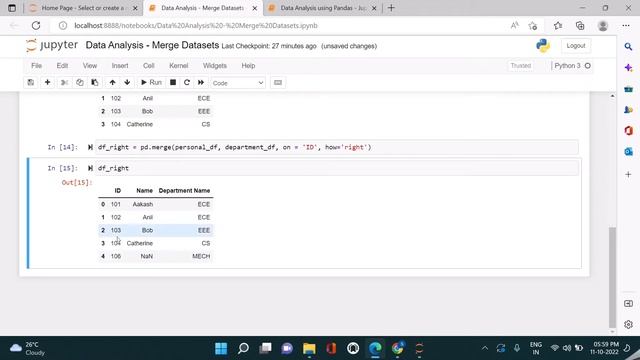
Task: Open the File menu
Action: 36,66
